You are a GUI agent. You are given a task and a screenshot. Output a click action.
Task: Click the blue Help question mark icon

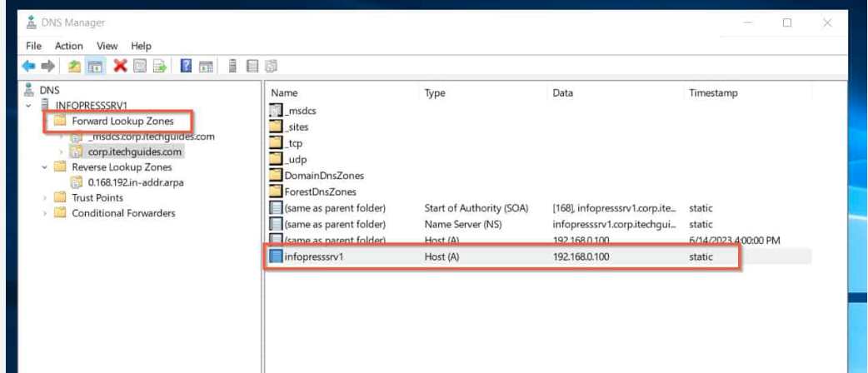pos(187,66)
